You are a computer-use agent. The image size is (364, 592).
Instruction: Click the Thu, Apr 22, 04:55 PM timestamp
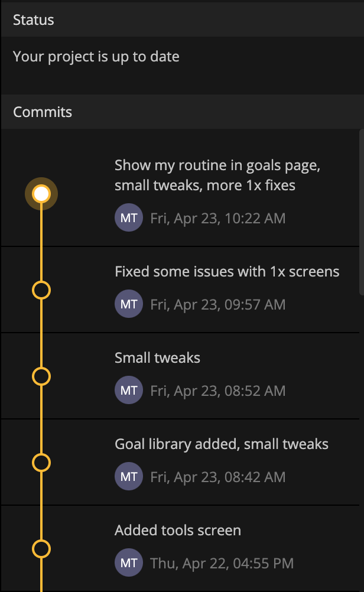pos(222,563)
